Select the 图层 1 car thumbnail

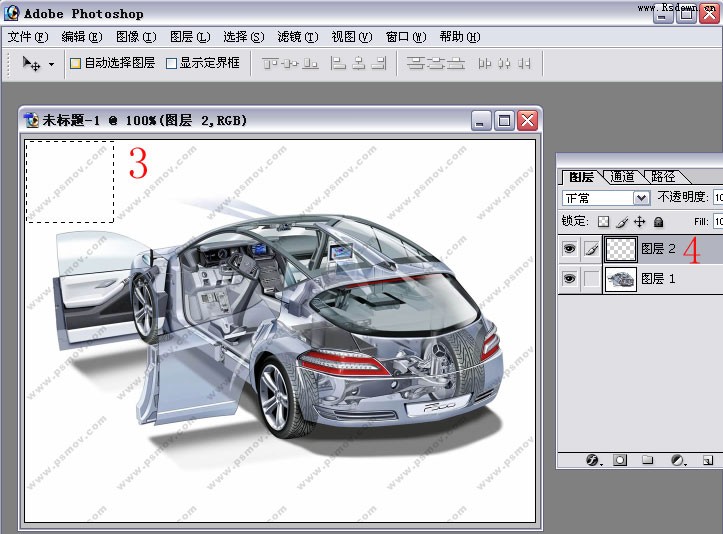click(x=621, y=279)
